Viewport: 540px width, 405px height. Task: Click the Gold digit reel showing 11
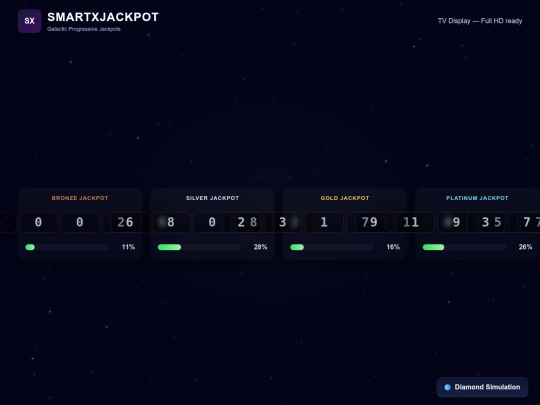pyautogui.click(x=411, y=222)
